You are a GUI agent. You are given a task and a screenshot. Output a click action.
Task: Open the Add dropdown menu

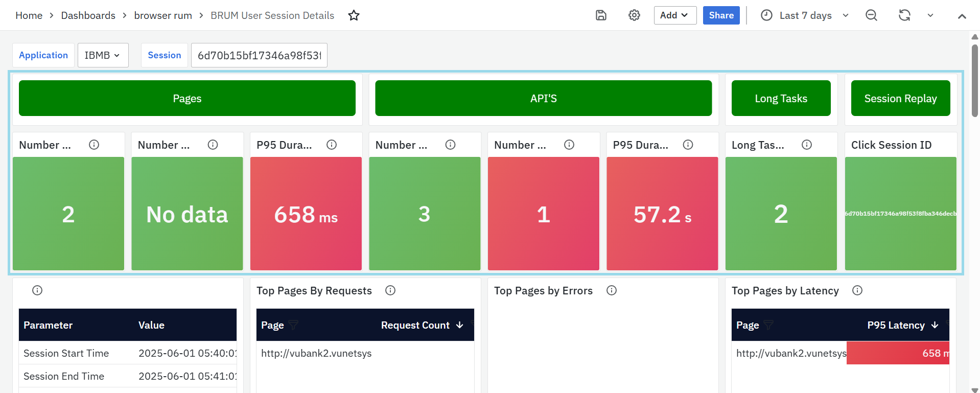click(x=674, y=15)
